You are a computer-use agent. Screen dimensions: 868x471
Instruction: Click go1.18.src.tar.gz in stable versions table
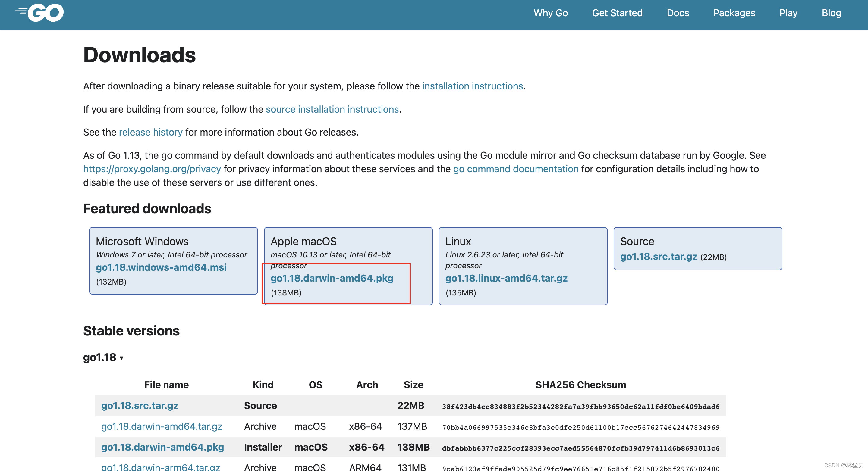pos(140,406)
